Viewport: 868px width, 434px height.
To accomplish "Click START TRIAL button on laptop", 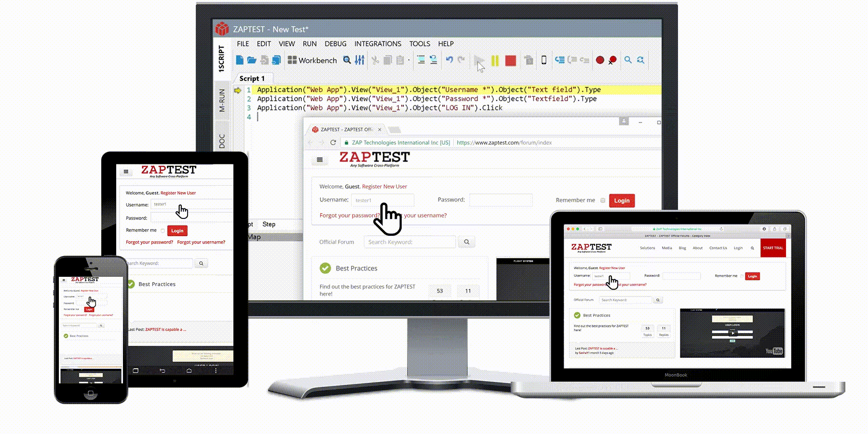I will (773, 248).
